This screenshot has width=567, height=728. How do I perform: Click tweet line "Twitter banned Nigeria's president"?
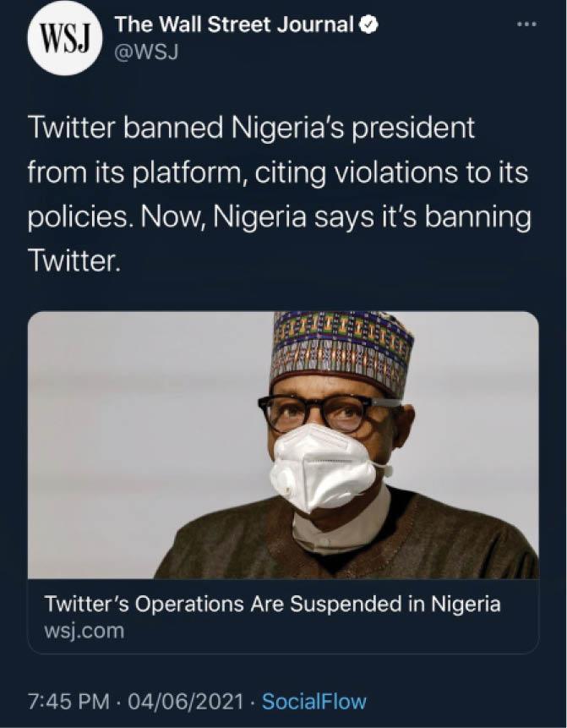click(252, 129)
